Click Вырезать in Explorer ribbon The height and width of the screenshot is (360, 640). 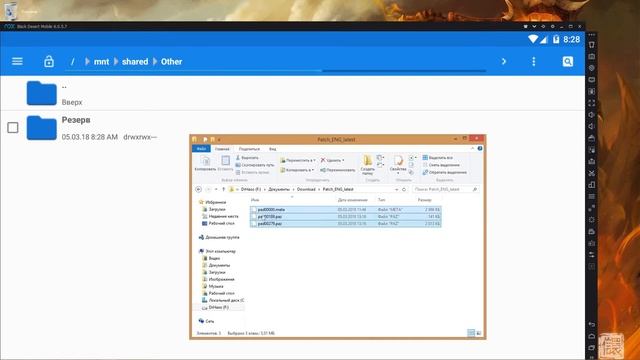tap(247, 158)
